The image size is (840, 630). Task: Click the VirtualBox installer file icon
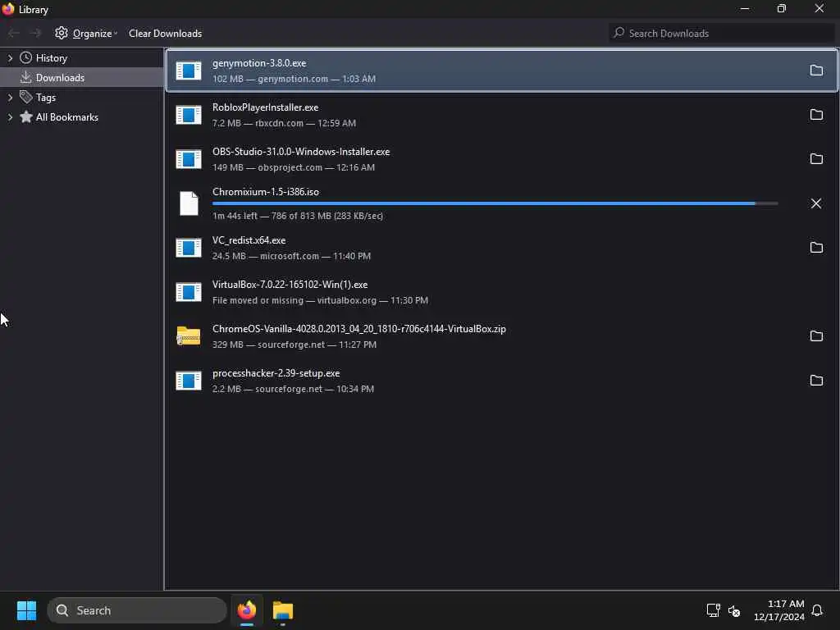pos(189,292)
